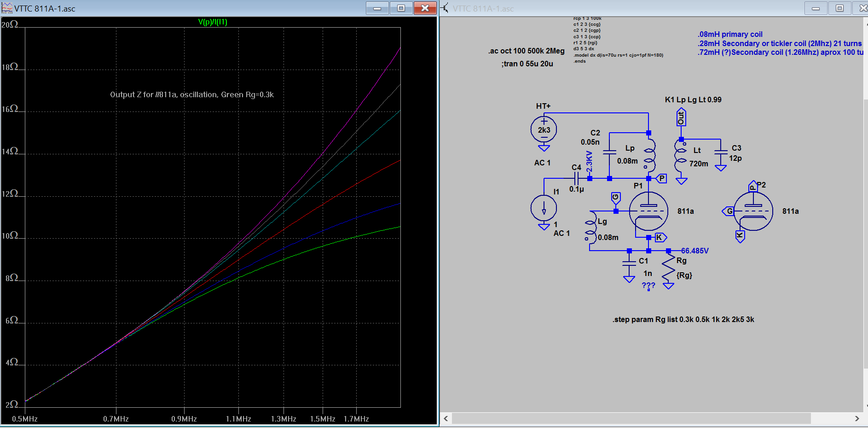This screenshot has height=428, width=868.
Task: Select capacitor C1 1n symbol
Action: [629, 264]
